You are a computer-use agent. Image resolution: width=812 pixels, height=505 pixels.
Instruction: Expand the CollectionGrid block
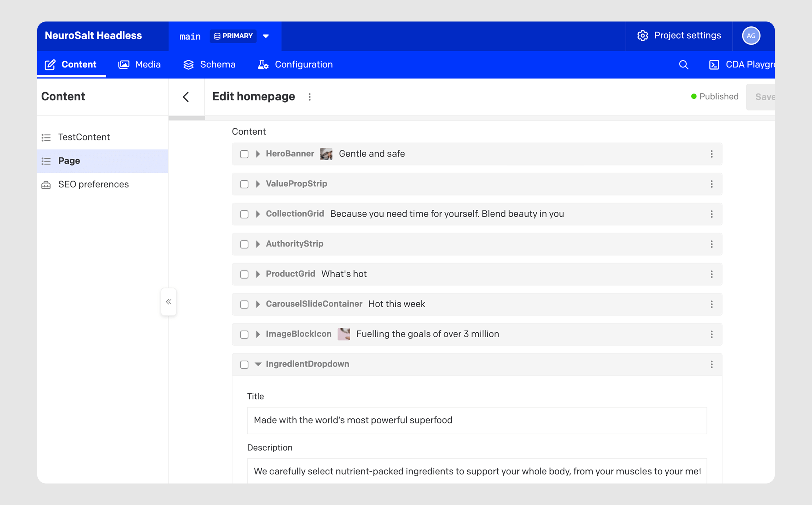coord(258,214)
